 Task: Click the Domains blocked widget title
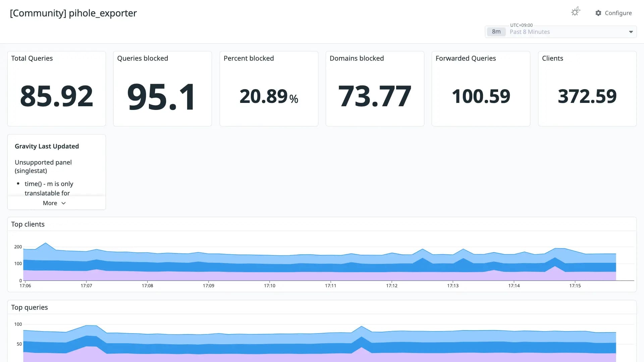pyautogui.click(x=357, y=58)
